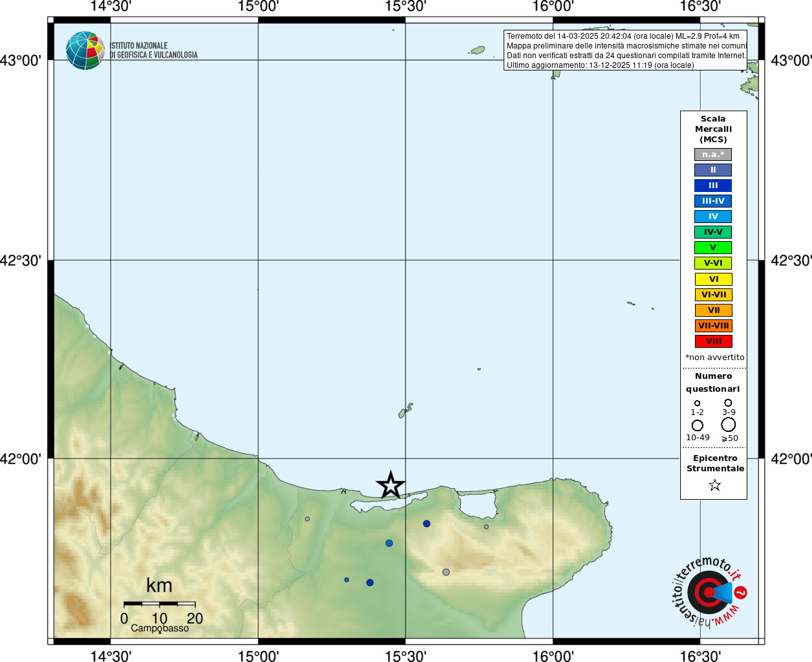
Task: Click the right 42°00' latitude label
Action: 791,459
